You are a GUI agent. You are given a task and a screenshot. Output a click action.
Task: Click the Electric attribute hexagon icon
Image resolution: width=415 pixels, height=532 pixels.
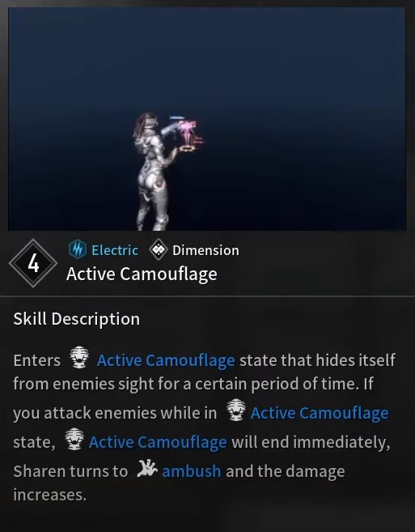coord(78,249)
